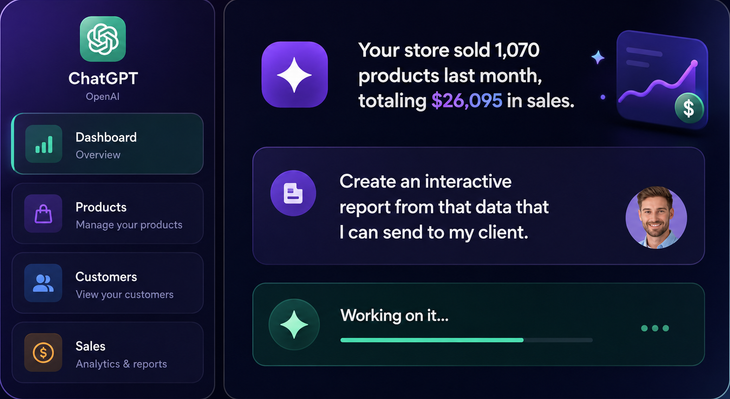Open Sales Analytics & reports section
Viewport: 730px width, 399px height.
coord(108,352)
